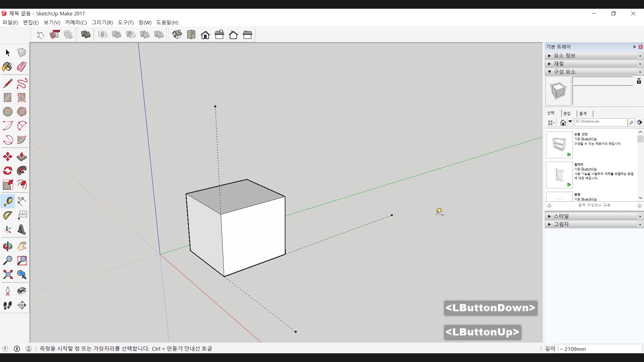Image resolution: width=644 pixels, height=362 pixels.
Task: Select the Line pencil tool
Action: pos(7,83)
